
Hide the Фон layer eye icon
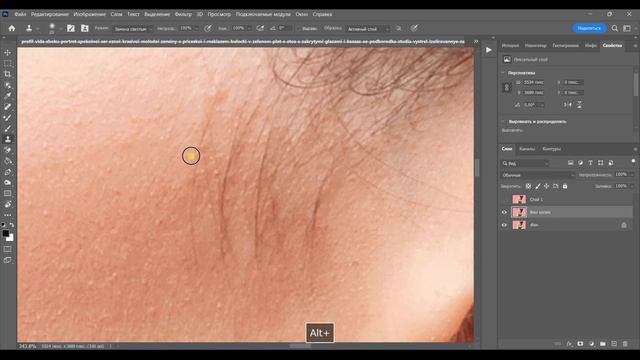pyautogui.click(x=504, y=225)
